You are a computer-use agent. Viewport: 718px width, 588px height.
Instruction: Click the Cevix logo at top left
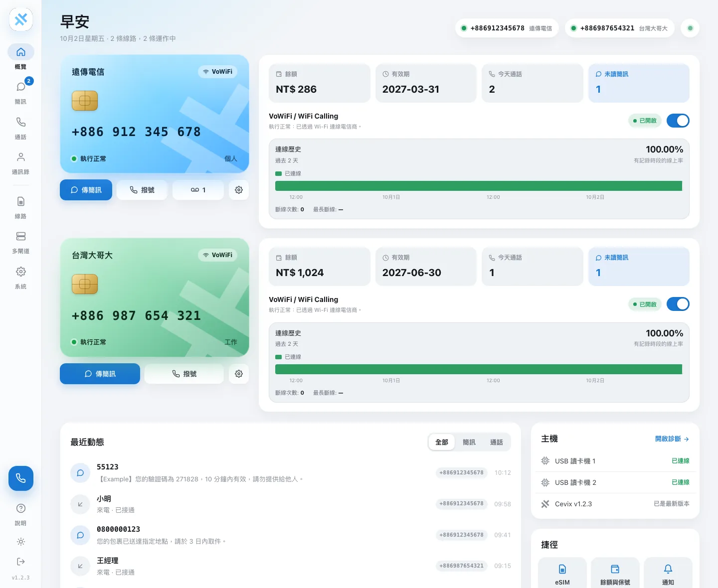[x=21, y=19]
